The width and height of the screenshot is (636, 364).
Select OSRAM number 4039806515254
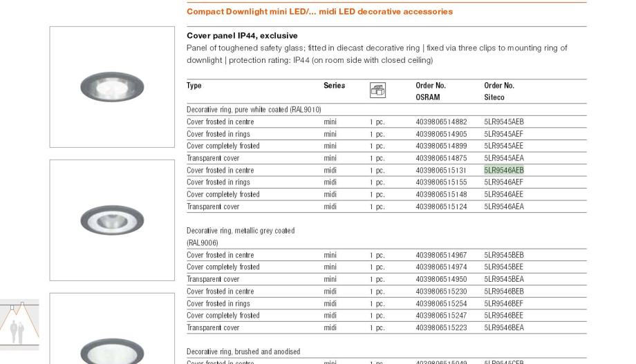(x=441, y=304)
